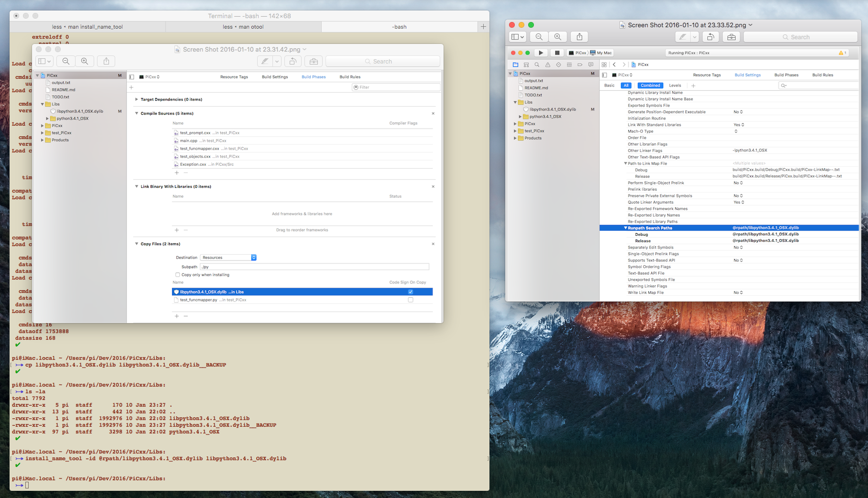This screenshot has width=868, height=498.
Task: Open markup tools dropdown arrow in the 23.31.42 window
Action: click(x=277, y=61)
